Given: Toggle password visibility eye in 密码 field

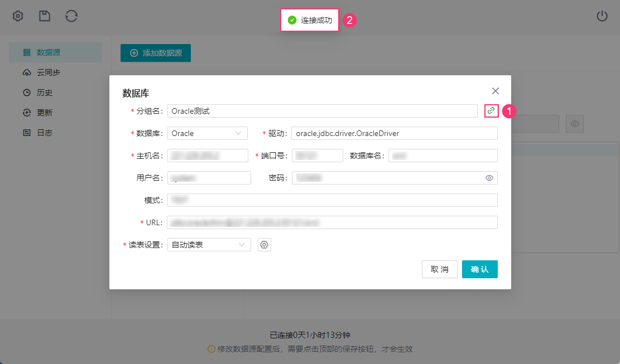Looking at the screenshot, I should point(489,178).
